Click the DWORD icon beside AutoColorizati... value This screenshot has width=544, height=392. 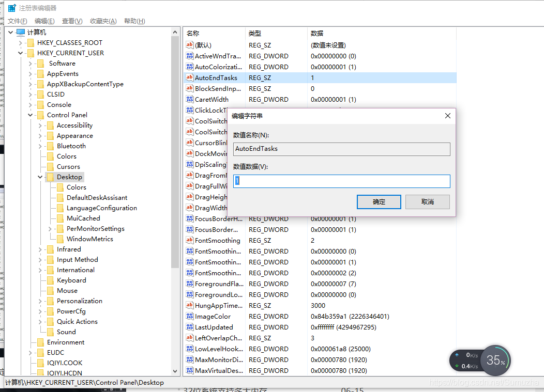coord(189,67)
